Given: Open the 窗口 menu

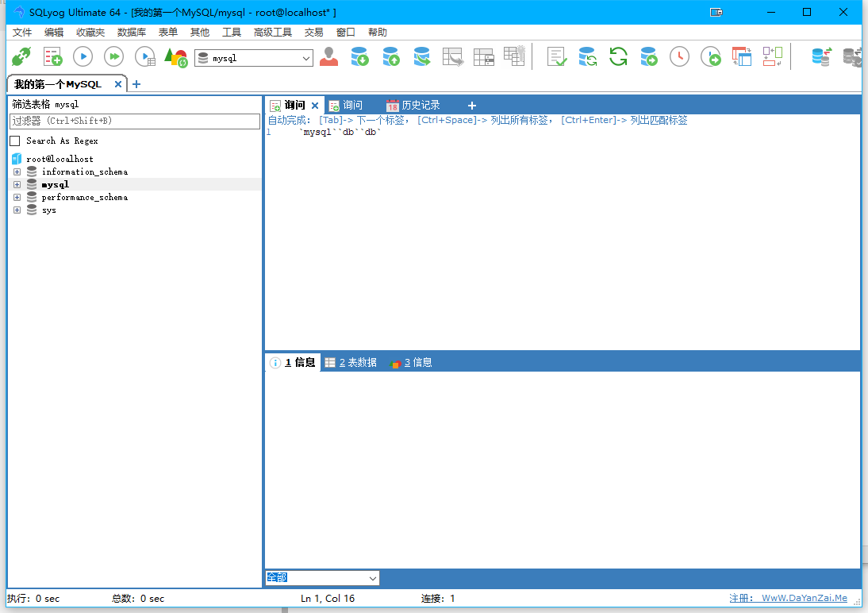Looking at the screenshot, I should 345,32.
